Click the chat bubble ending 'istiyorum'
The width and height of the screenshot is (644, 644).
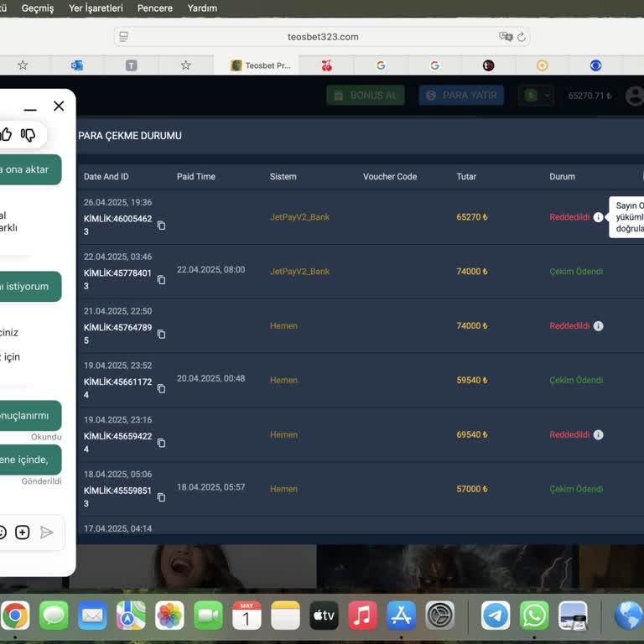pyautogui.click(x=31, y=287)
